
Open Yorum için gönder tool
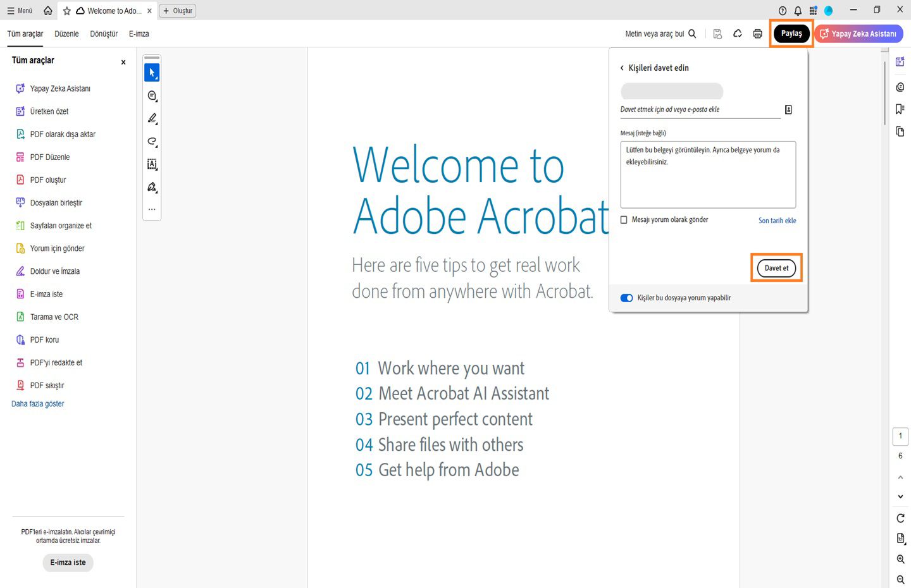tap(51, 248)
